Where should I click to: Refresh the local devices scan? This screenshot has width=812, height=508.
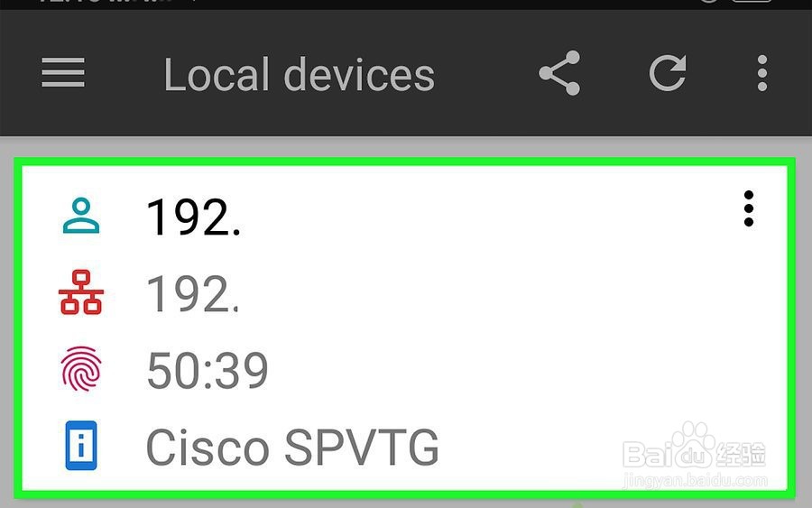click(668, 73)
